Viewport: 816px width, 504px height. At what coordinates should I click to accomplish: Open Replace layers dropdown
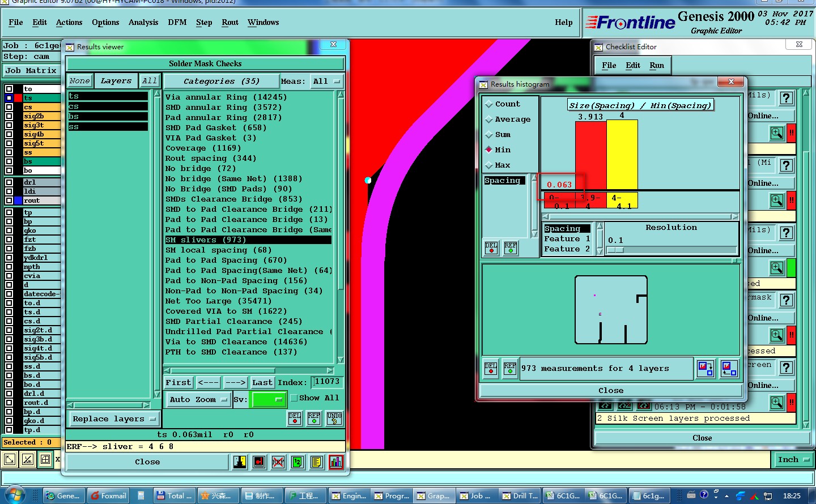click(x=113, y=419)
